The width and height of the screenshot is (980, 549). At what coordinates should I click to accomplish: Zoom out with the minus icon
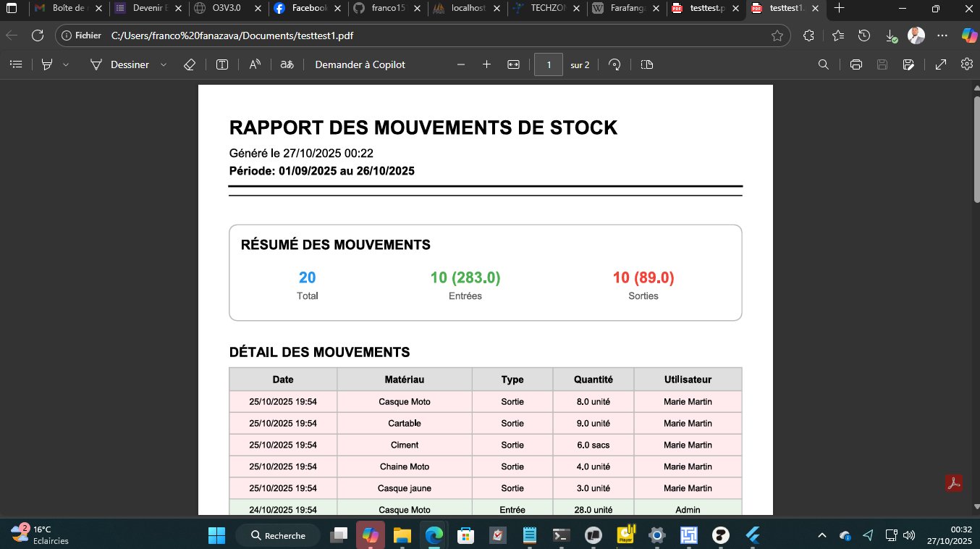coord(461,64)
